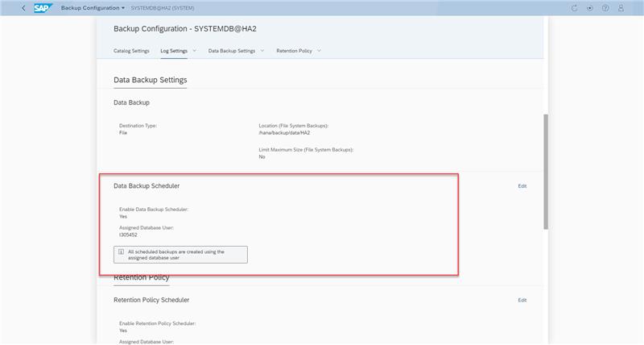644x345 pixels.
Task: Select the Location (File System Backups) label
Action: coord(294,126)
